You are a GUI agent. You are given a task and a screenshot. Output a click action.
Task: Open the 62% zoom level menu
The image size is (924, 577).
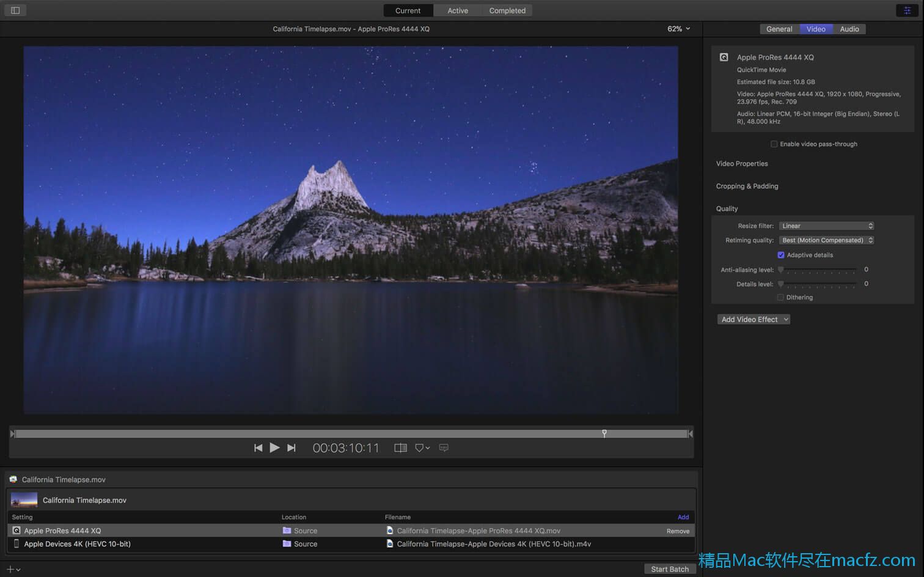pyautogui.click(x=678, y=29)
